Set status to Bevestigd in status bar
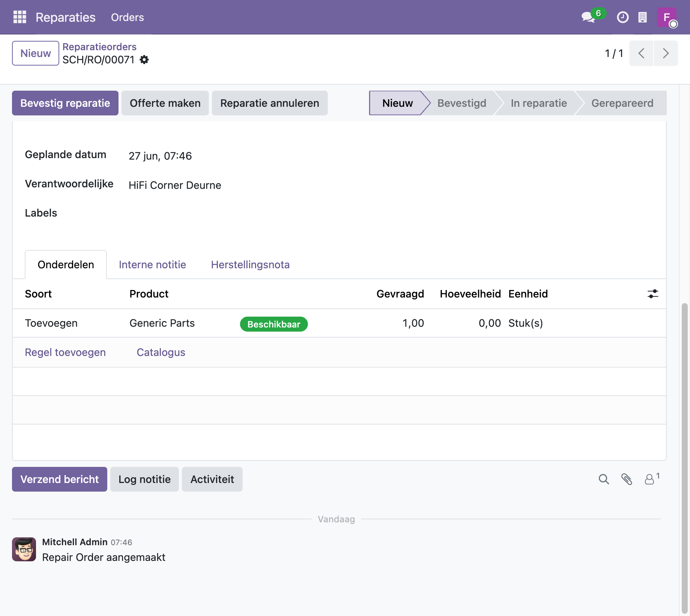This screenshot has height=616, width=690. point(462,103)
